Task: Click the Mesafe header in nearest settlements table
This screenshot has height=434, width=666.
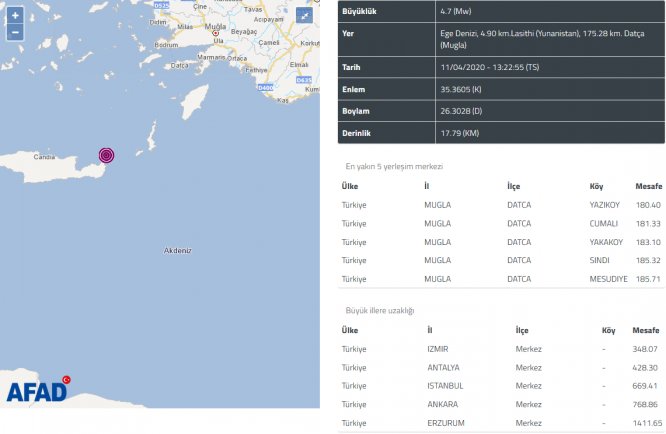Action: point(649,186)
